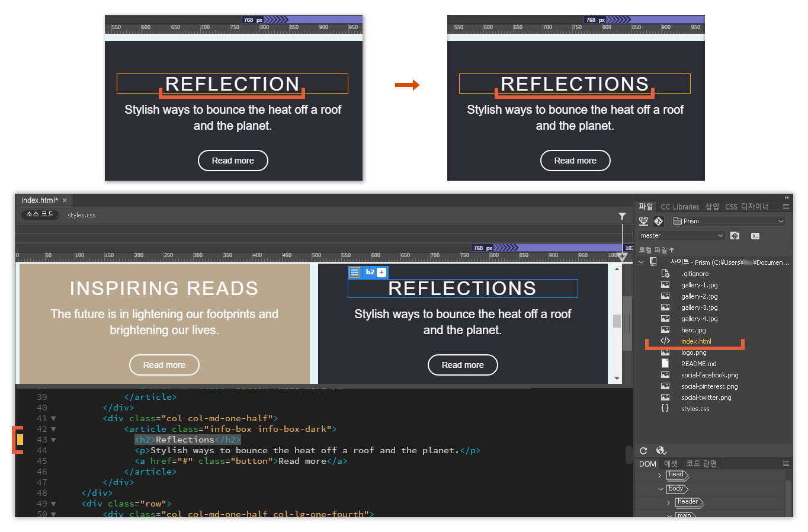Viewport: 808px width, 532px height.
Task: Close the index.html document tab
Action: (x=65, y=200)
